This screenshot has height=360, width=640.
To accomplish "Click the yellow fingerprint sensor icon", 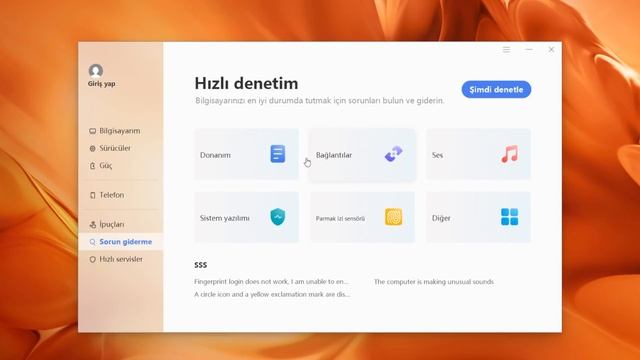I will point(393,217).
